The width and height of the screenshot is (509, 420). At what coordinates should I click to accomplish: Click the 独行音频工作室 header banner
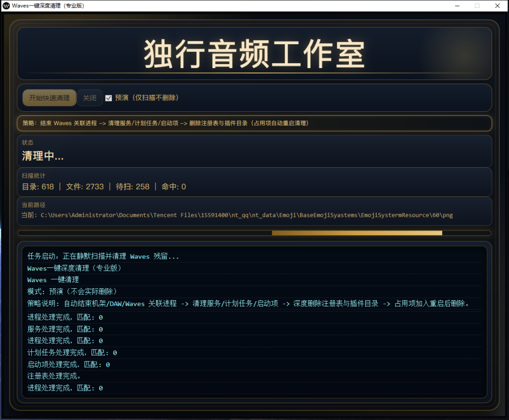pos(254,54)
